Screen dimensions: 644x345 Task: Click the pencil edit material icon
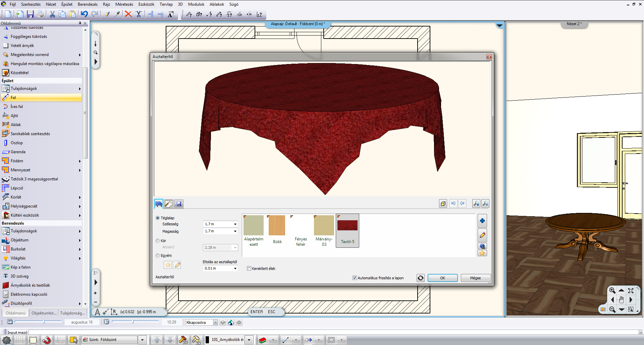[x=482, y=235]
